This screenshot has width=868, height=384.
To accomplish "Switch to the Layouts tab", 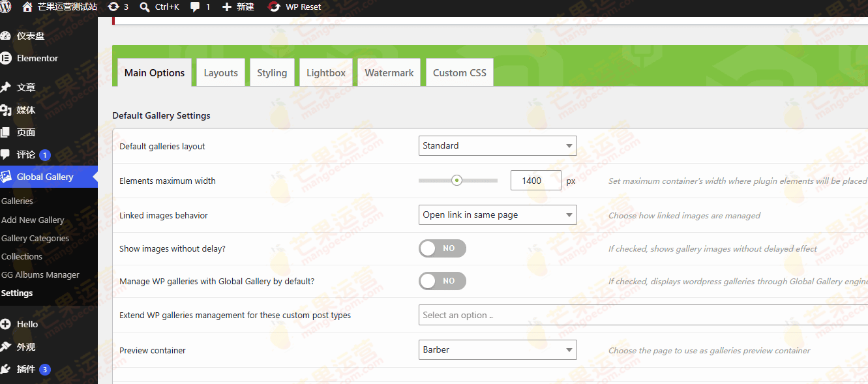I will click(x=220, y=72).
